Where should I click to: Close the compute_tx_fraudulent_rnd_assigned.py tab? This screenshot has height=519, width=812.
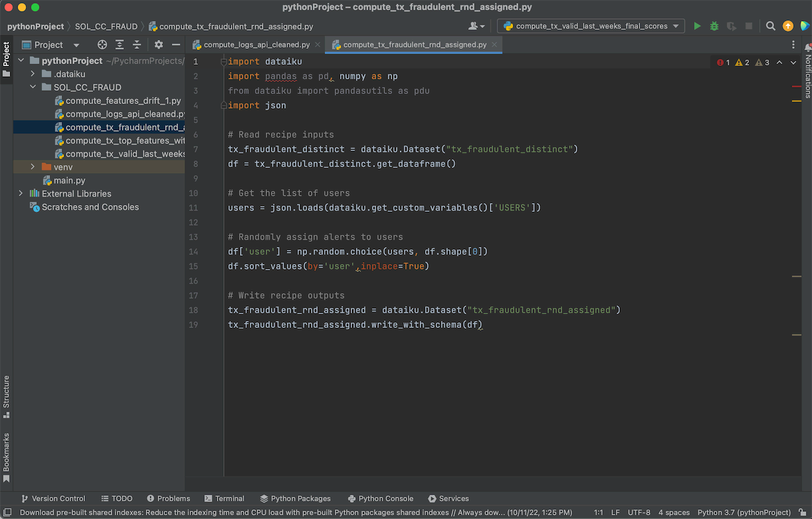coord(495,45)
